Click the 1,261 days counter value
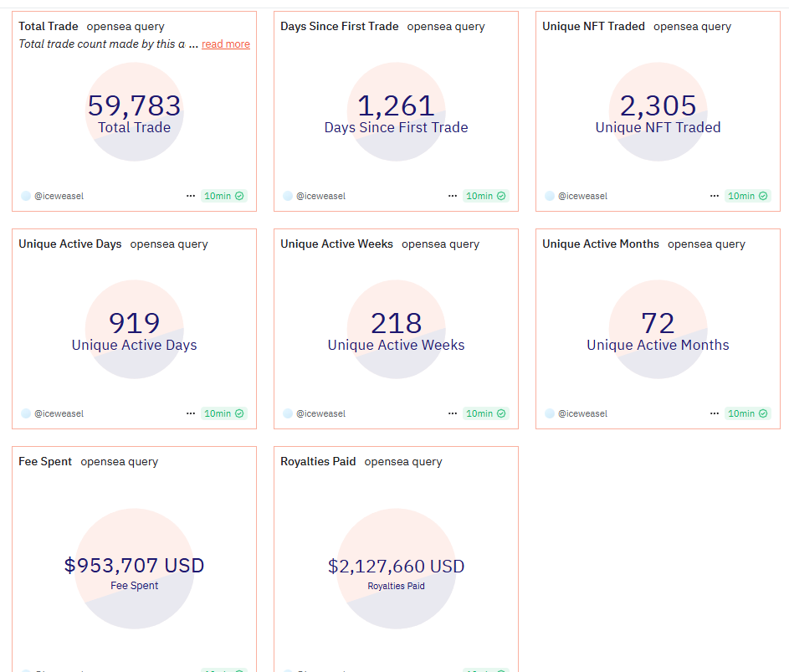 (396, 105)
